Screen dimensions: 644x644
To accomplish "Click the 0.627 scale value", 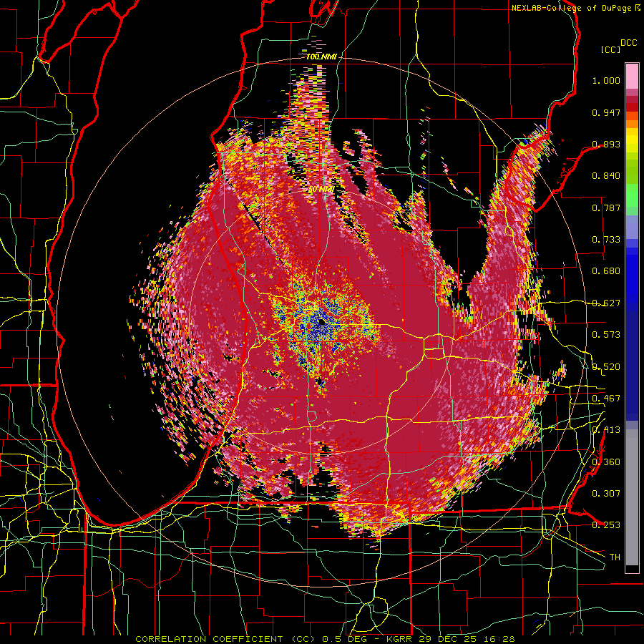I will [x=606, y=303].
